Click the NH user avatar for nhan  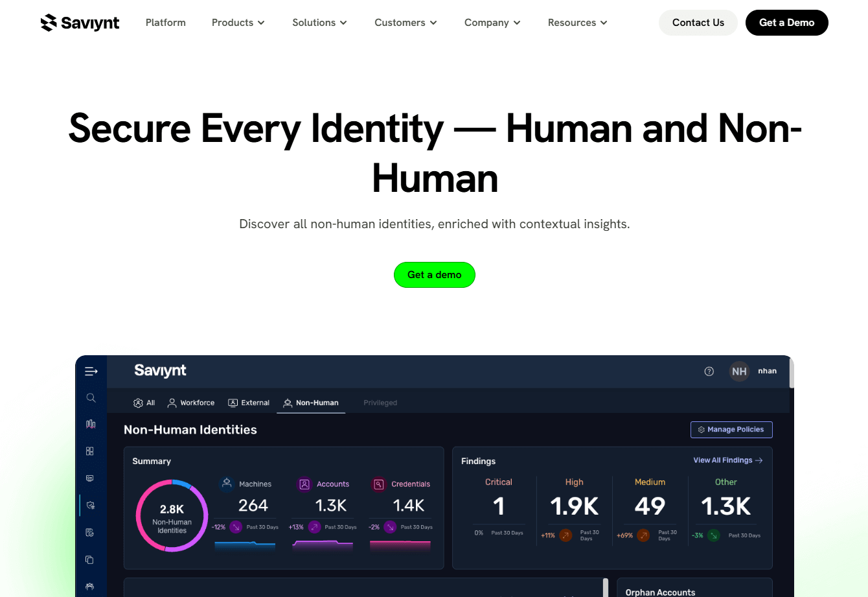[739, 371]
